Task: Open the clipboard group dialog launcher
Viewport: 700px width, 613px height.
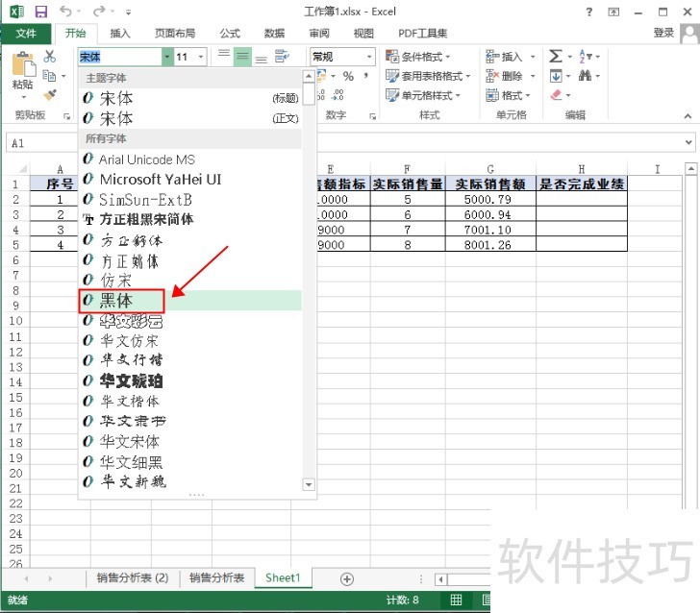Action: pyautogui.click(x=67, y=116)
